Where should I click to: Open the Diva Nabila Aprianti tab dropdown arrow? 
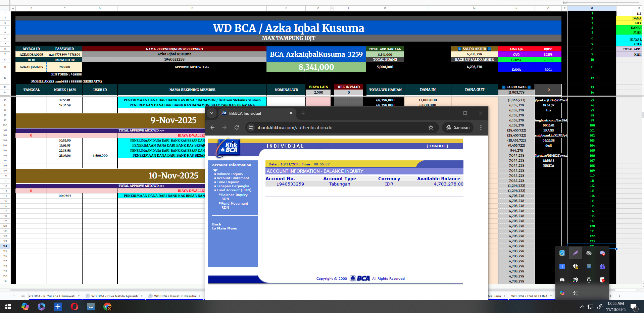pos(142,296)
